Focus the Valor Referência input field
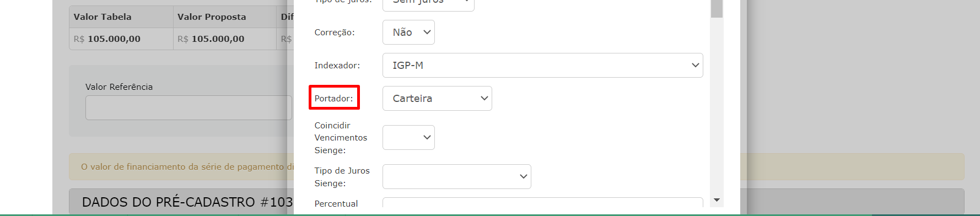 [x=189, y=108]
